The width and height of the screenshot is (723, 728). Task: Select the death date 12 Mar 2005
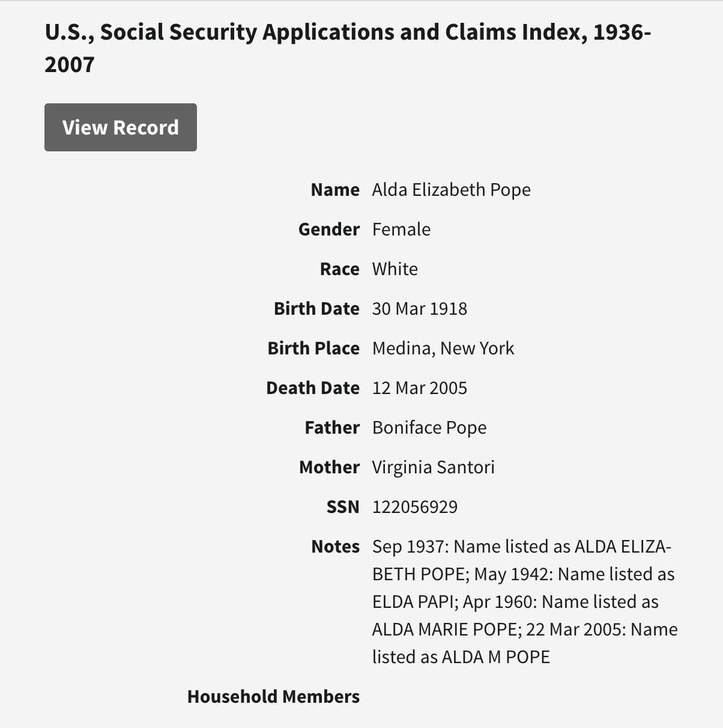tap(419, 388)
